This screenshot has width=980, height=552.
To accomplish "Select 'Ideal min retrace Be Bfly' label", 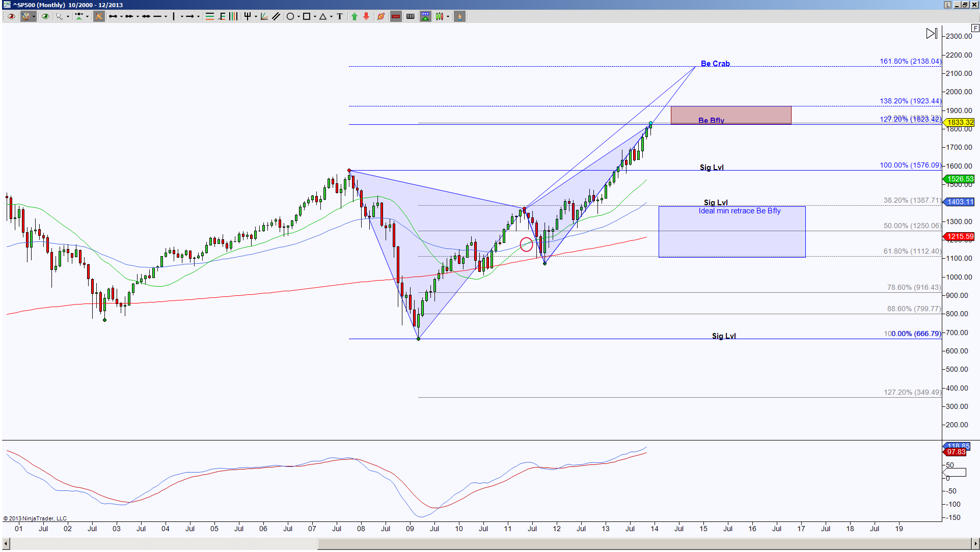I will [x=739, y=211].
